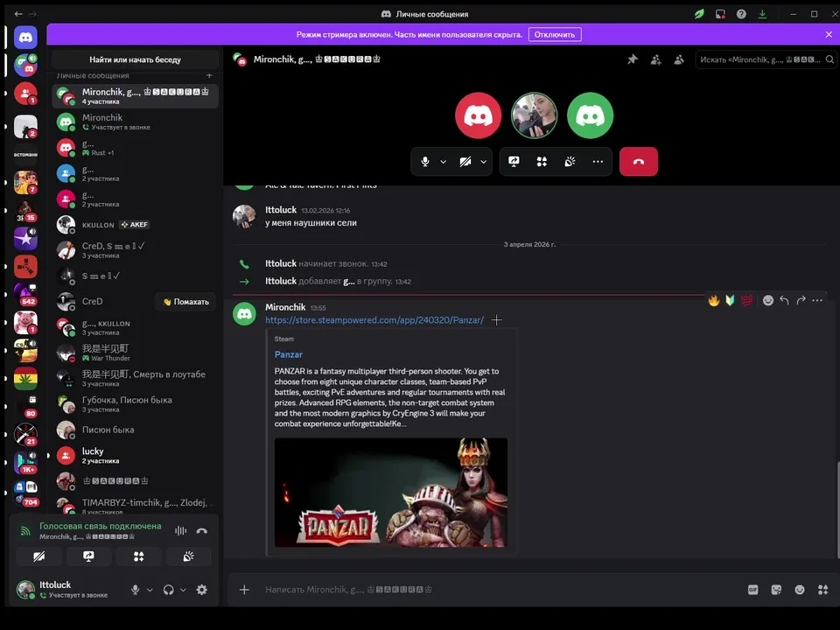Add friends to group DM icon
The height and width of the screenshot is (630, 840).
pyautogui.click(x=655, y=59)
